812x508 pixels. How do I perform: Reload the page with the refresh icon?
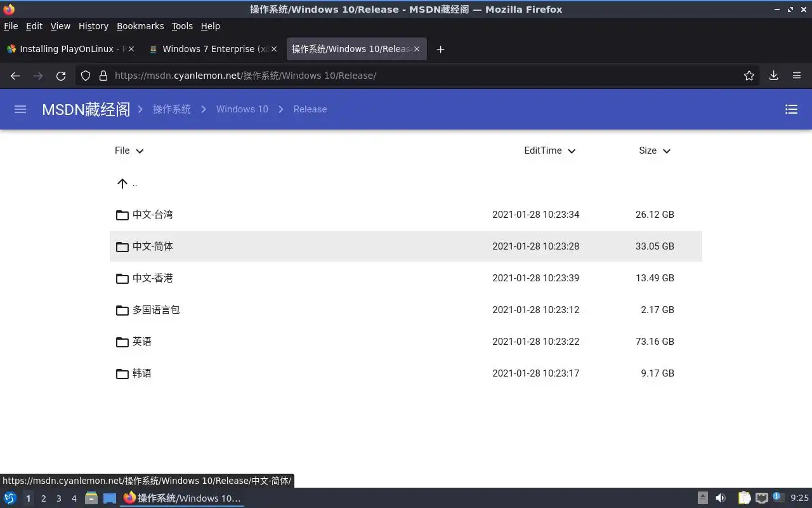61,76
